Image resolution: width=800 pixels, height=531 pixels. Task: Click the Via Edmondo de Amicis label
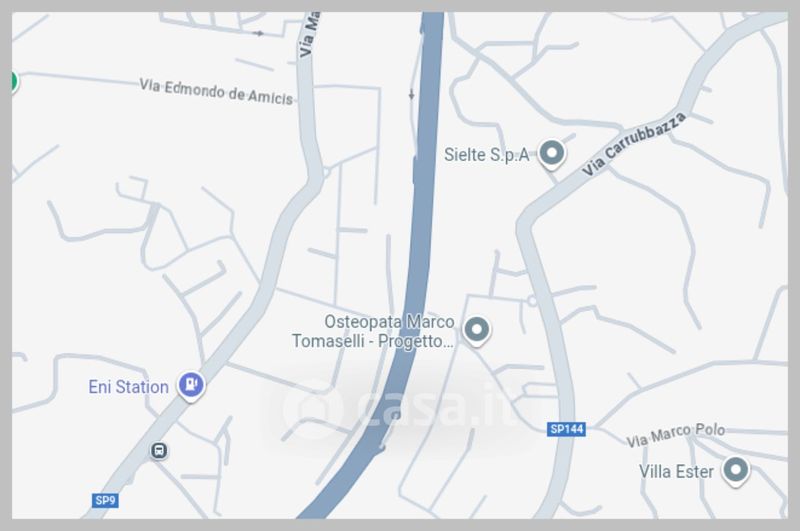(x=216, y=92)
